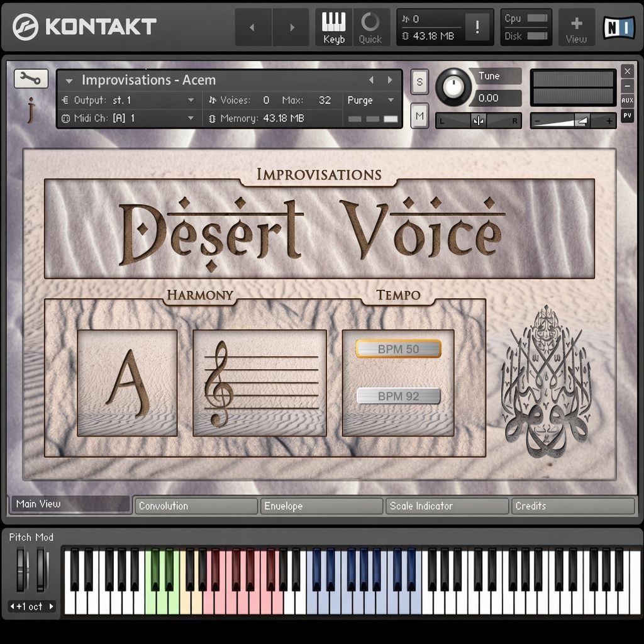The image size is (644, 644).
Task: Open the Quick load panel
Action: coord(370,27)
